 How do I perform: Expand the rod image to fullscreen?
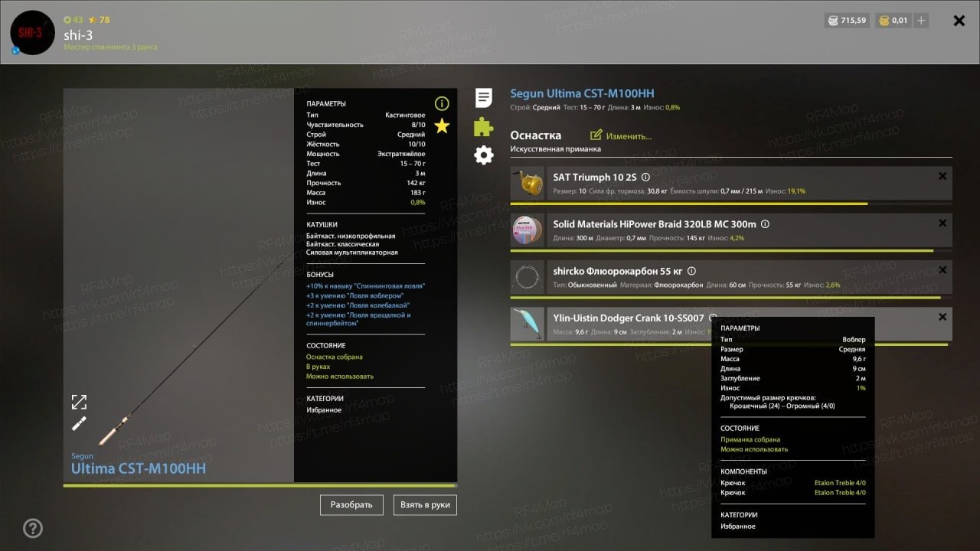coord(79,402)
